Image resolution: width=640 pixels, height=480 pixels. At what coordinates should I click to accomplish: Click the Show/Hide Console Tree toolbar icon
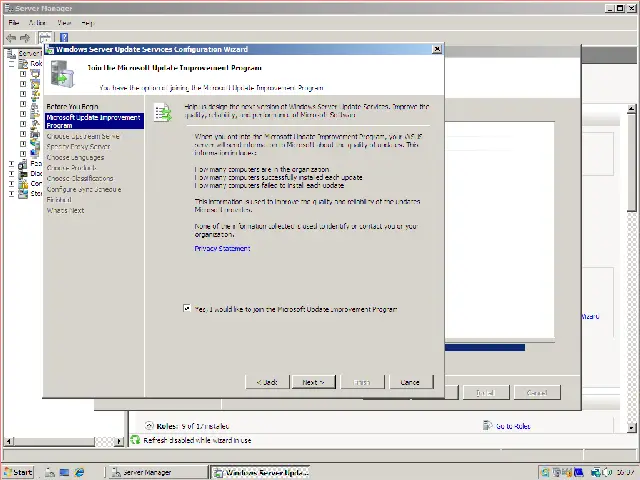pyautogui.click(x=45, y=38)
